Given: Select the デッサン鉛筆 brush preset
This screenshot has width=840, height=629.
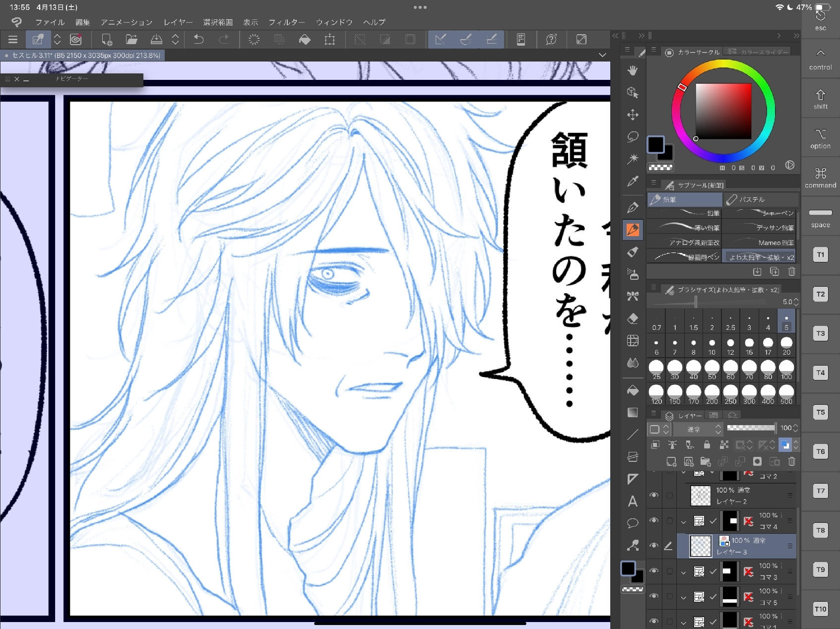Looking at the screenshot, I should pos(760,228).
